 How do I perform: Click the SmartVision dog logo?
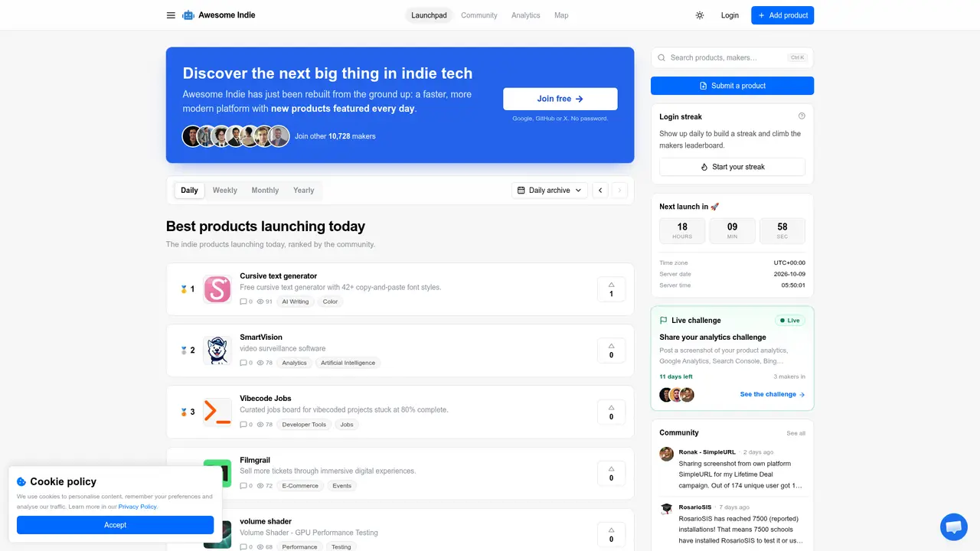pyautogui.click(x=217, y=350)
